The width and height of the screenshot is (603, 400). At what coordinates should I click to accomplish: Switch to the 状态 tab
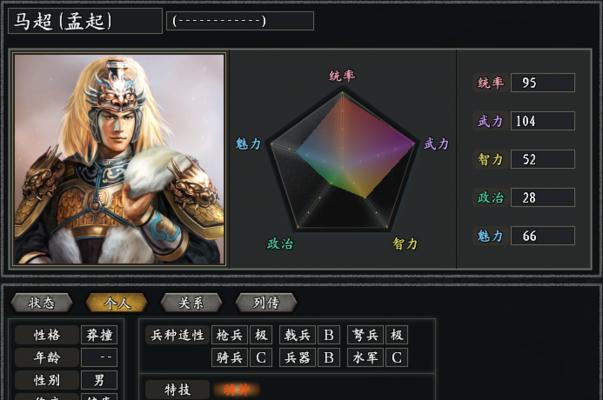tap(42, 303)
